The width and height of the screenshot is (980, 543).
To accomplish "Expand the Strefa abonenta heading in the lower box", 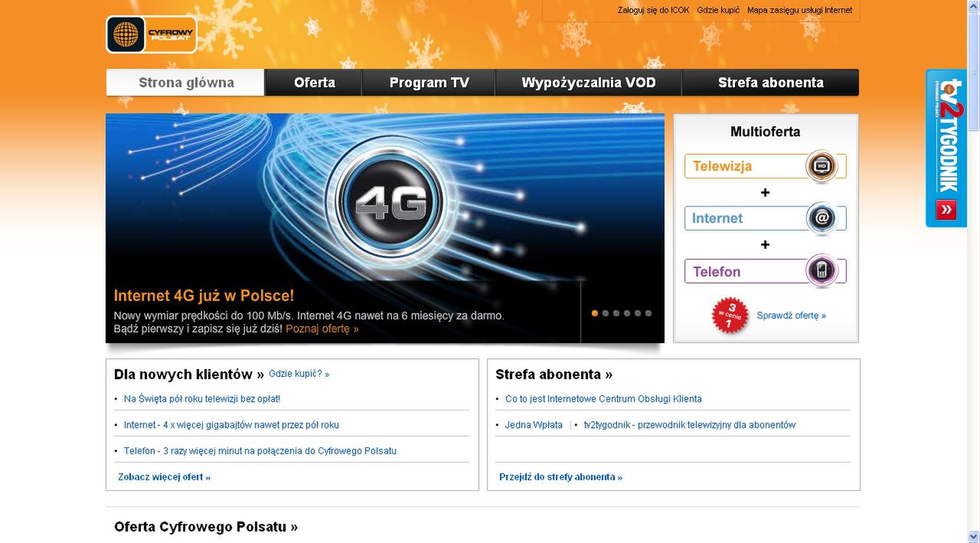I will click(x=554, y=375).
